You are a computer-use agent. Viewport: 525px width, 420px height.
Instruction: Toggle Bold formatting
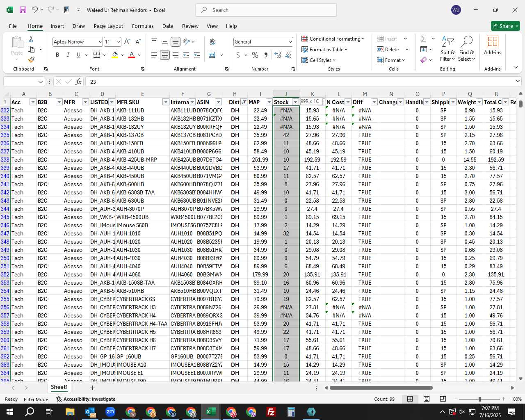coord(57,55)
